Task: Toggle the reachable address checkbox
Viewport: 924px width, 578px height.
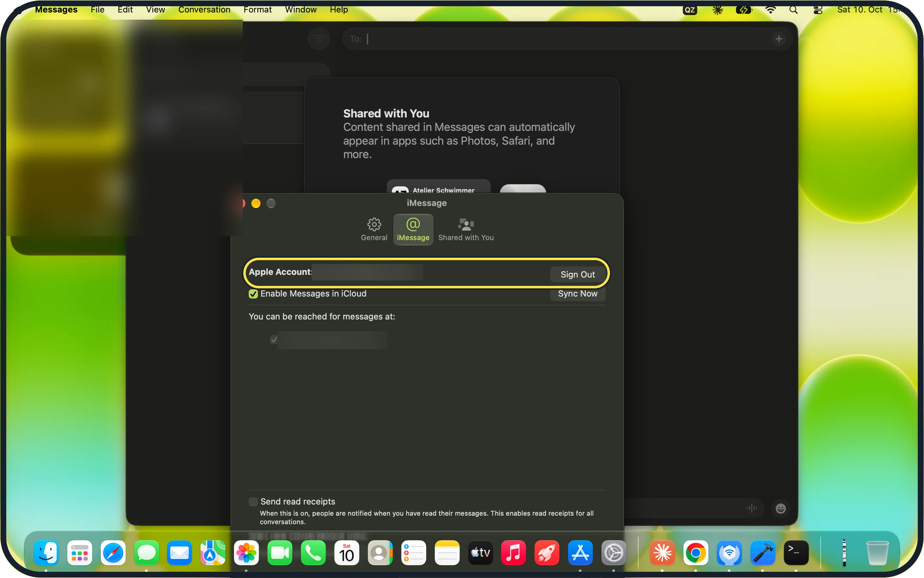Action: click(x=274, y=340)
